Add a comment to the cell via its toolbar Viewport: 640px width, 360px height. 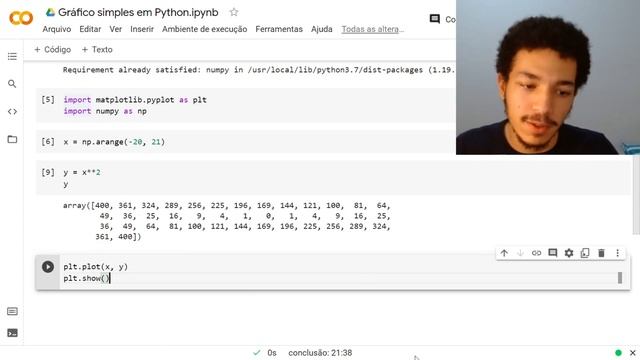coord(553,253)
